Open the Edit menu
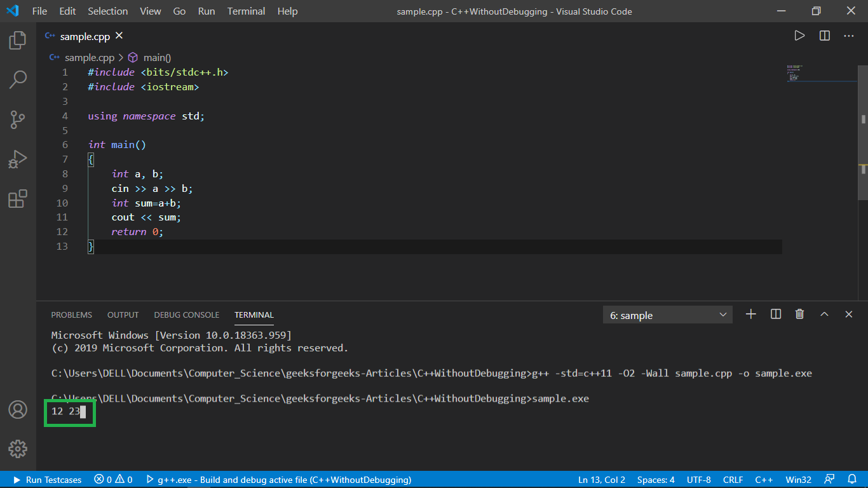This screenshot has width=868, height=488. click(67, 11)
